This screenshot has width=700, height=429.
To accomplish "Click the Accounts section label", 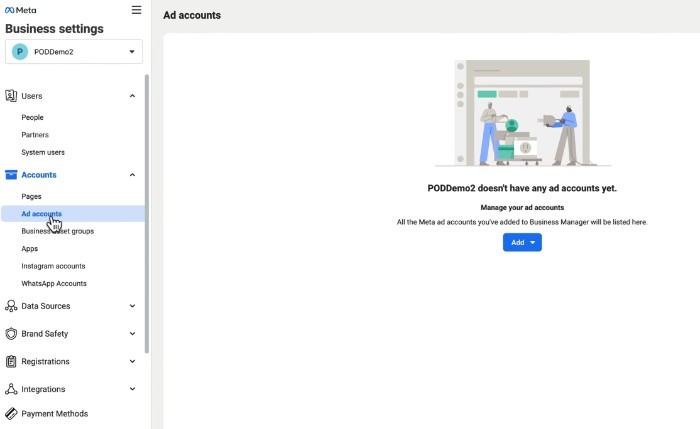I will tap(39, 175).
